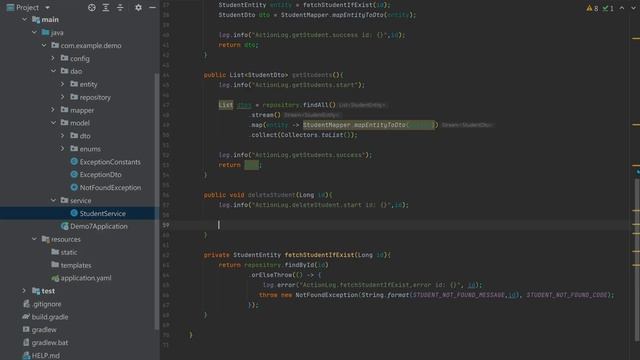Select the ExceptionDto class
640x360 pixels.
click(100, 175)
